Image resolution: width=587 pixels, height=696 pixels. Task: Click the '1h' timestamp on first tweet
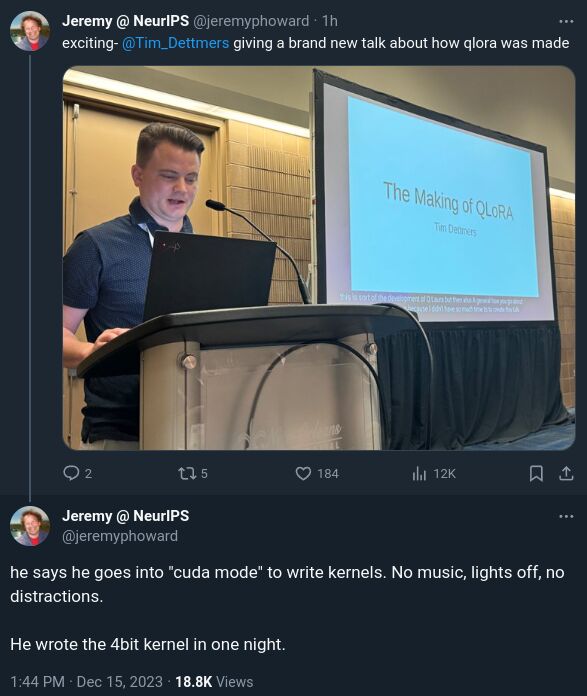[330, 21]
